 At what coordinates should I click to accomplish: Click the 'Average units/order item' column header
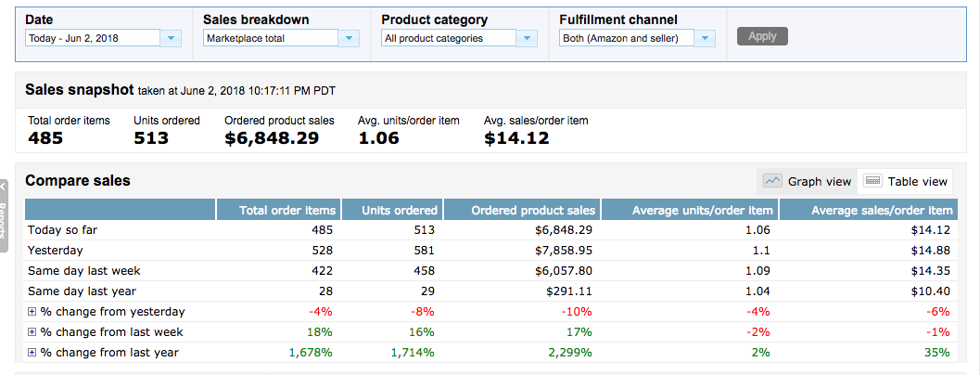[x=690, y=210]
